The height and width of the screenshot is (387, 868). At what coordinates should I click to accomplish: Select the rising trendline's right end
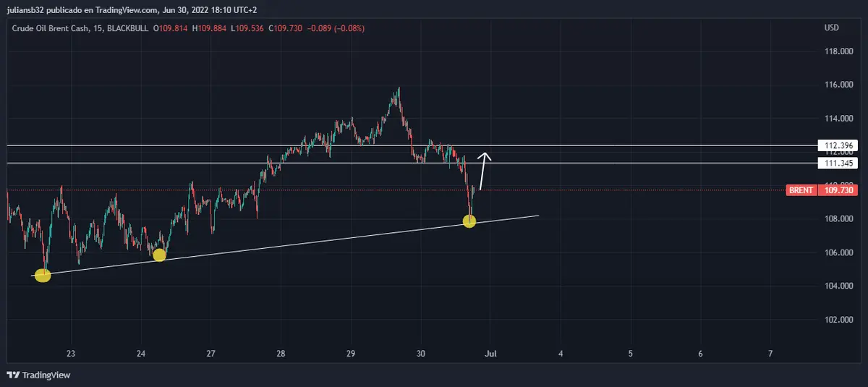click(x=537, y=216)
